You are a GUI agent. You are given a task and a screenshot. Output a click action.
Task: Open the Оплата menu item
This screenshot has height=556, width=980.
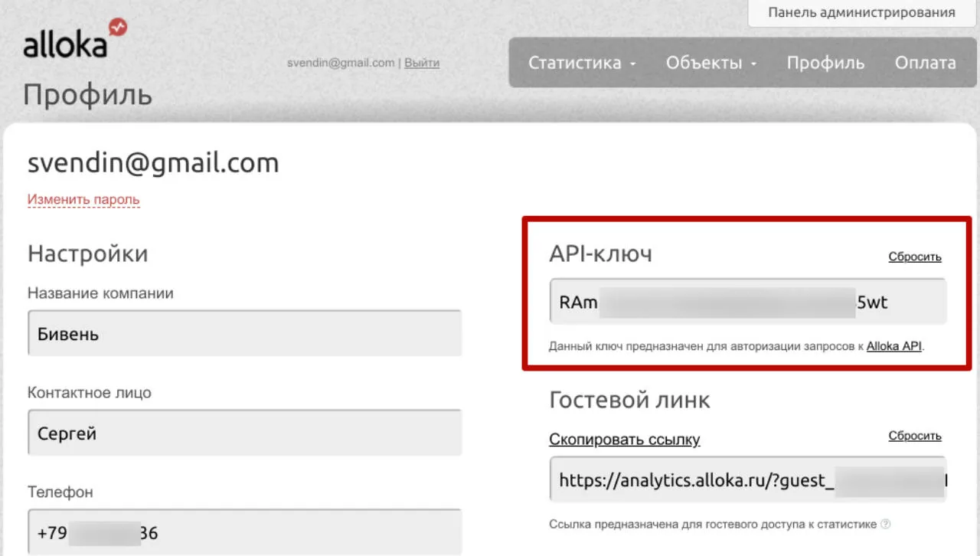(925, 63)
